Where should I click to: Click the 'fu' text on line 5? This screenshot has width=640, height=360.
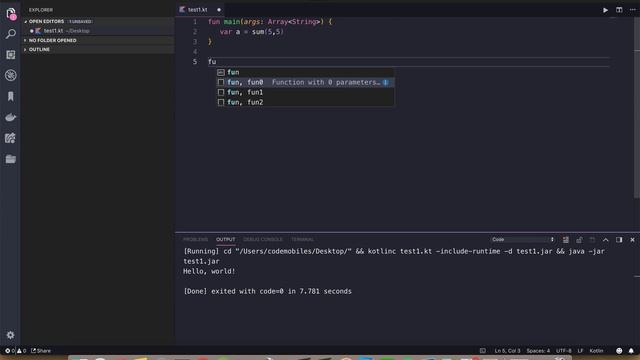pyautogui.click(x=212, y=62)
